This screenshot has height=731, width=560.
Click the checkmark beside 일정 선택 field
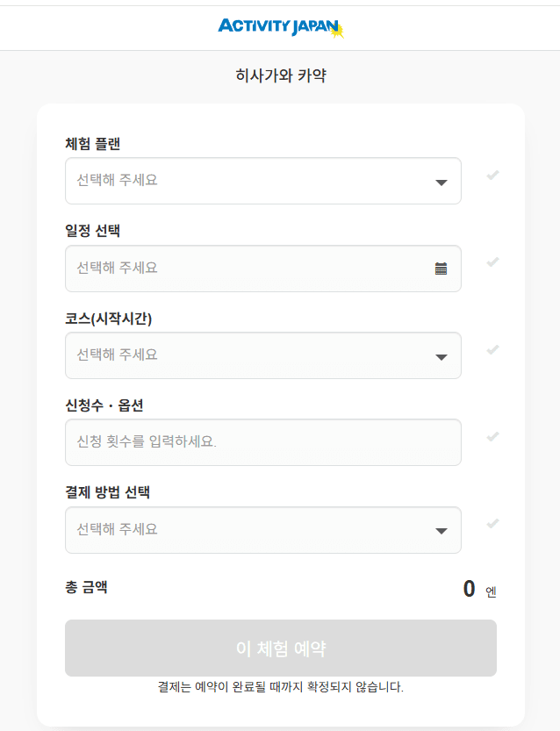pyautogui.click(x=493, y=262)
